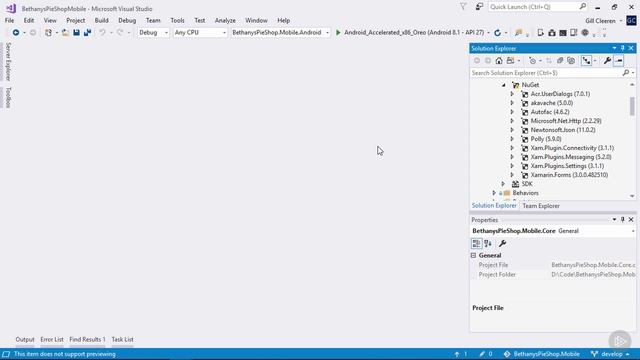Click the Switch Views icon in Solution Explorer
This screenshot has width=640, height=360.
[510, 61]
